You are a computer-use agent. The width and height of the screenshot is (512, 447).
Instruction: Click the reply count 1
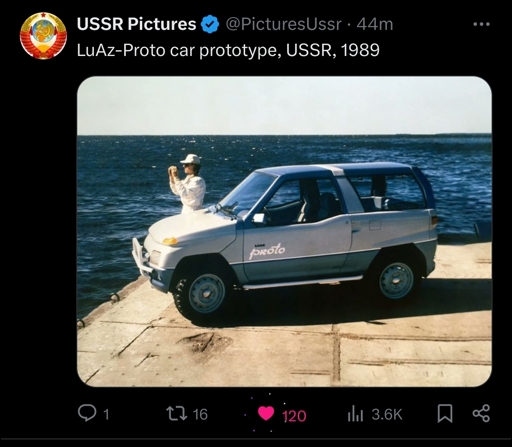[106, 414]
